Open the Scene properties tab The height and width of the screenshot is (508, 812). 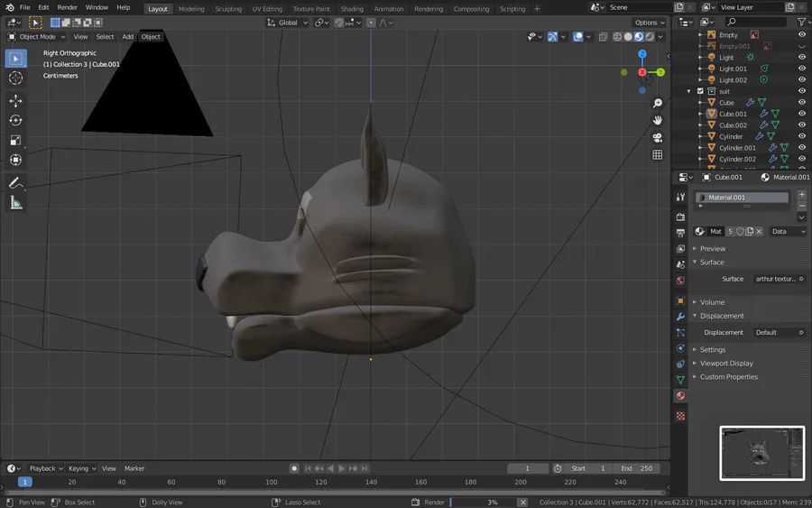tap(680, 264)
